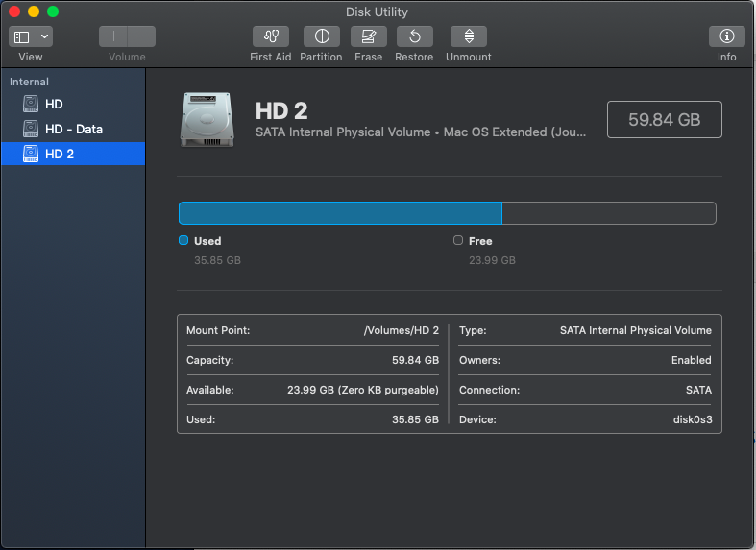756x550 pixels.
Task: Click the Free legend marker
Action: [458, 241]
